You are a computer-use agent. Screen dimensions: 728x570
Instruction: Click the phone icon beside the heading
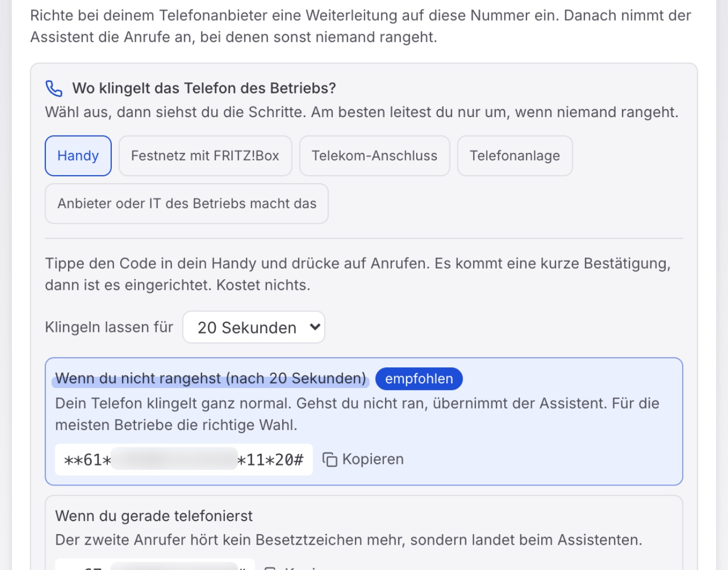[x=54, y=88]
